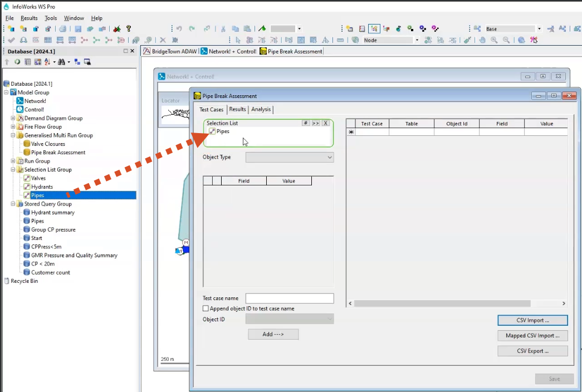Open Help via the question mark icon

[x=129, y=28]
